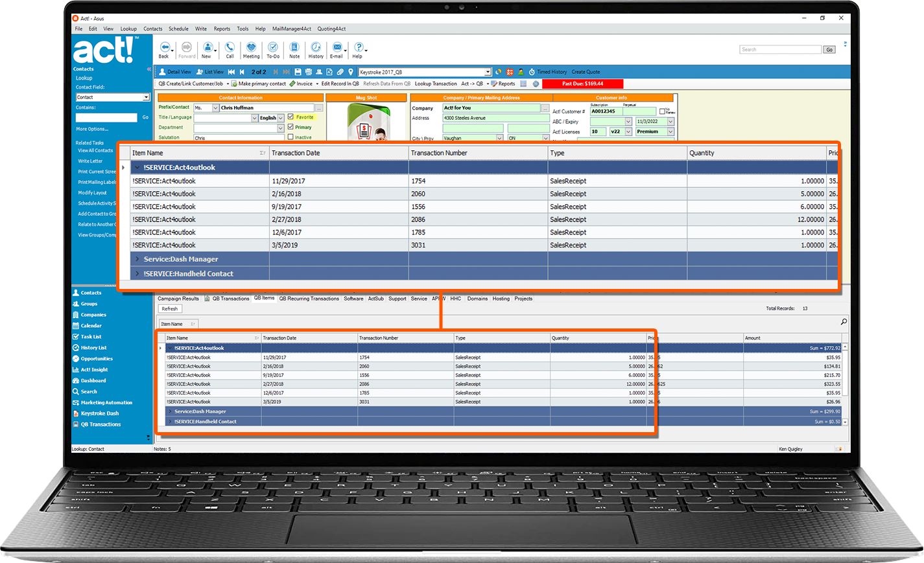The width and height of the screenshot is (924, 563).
Task: Click the Refresh button
Action: [170, 309]
